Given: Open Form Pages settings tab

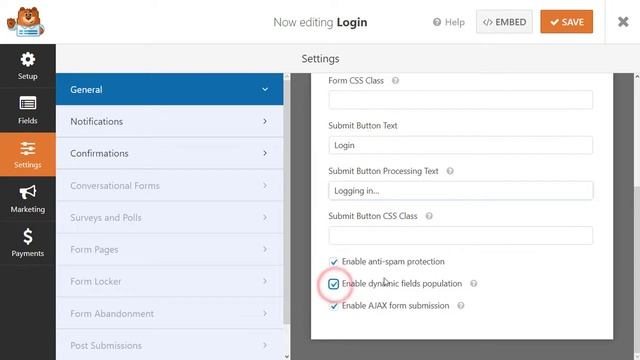Looking at the screenshot, I should point(169,249).
